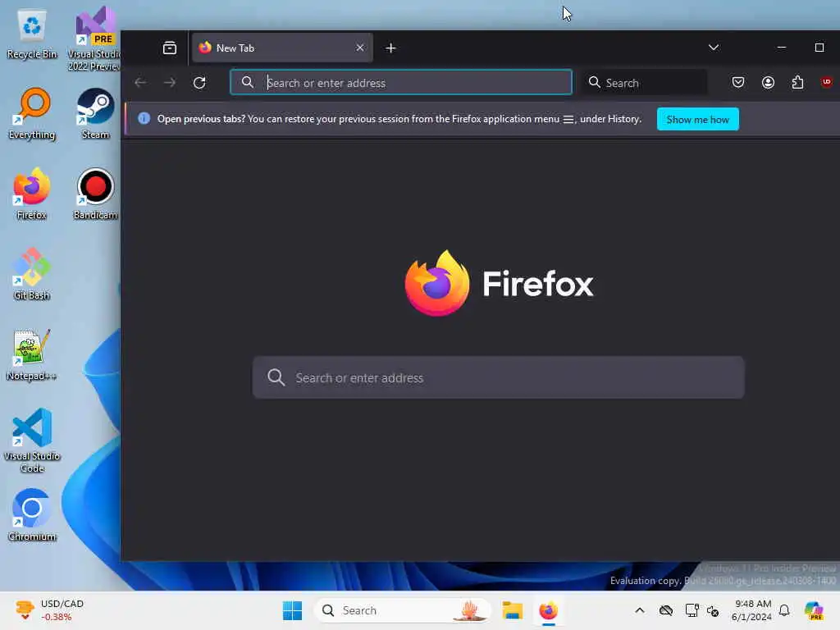Click the info icon in notification bar

[144, 118]
